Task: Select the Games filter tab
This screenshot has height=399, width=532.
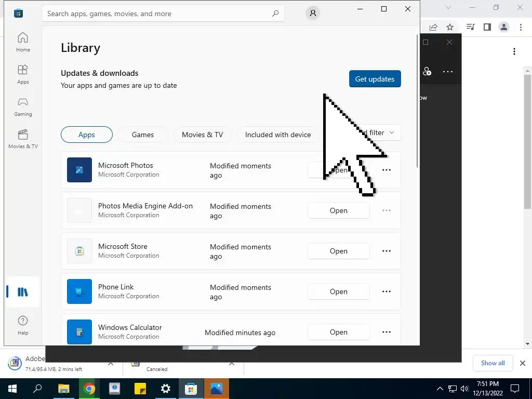Action: (x=143, y=135)
